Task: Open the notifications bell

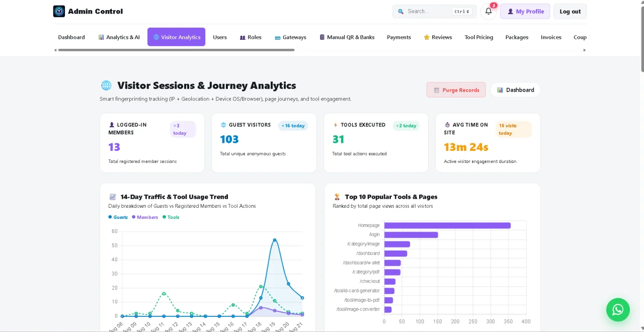Action: click(x=488, y=11)
